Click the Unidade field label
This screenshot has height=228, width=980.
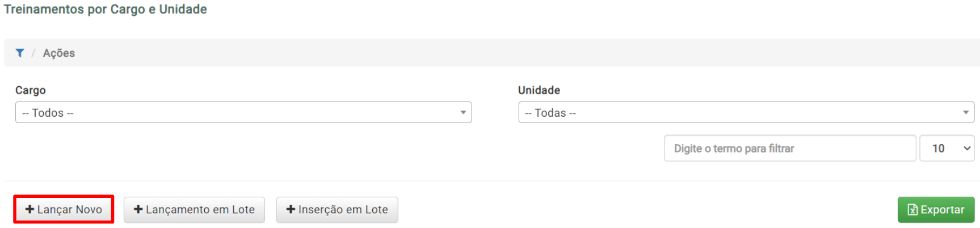pos(539,90)
